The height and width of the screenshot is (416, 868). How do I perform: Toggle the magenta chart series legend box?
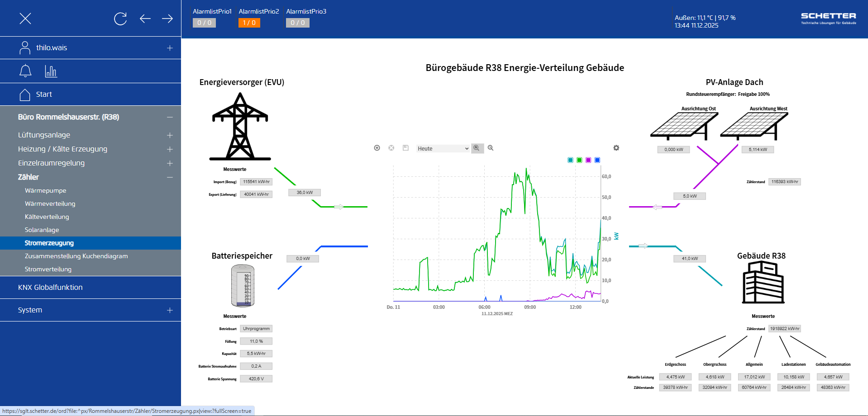[x=588, y=160]
